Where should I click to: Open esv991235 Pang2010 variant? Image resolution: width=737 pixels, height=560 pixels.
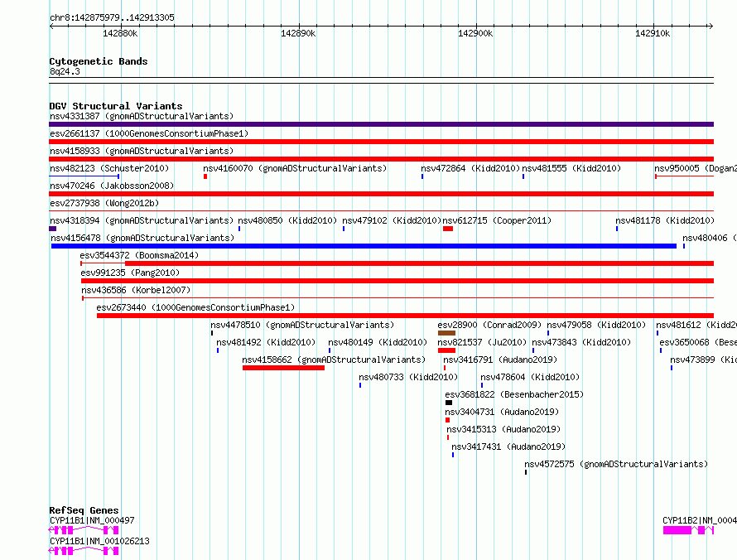click(130, 273)
